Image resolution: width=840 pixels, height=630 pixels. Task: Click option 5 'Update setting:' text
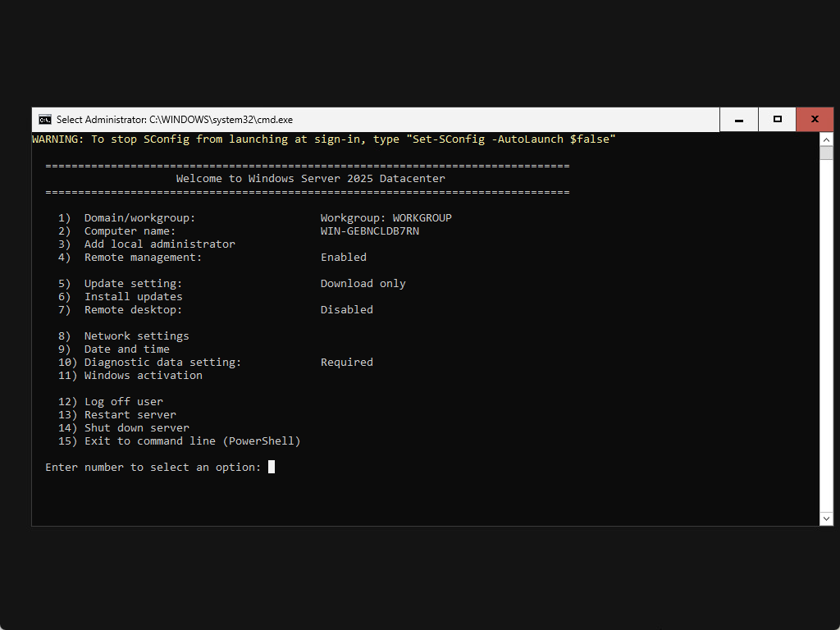pyautogui.click(x=134, y=283)
